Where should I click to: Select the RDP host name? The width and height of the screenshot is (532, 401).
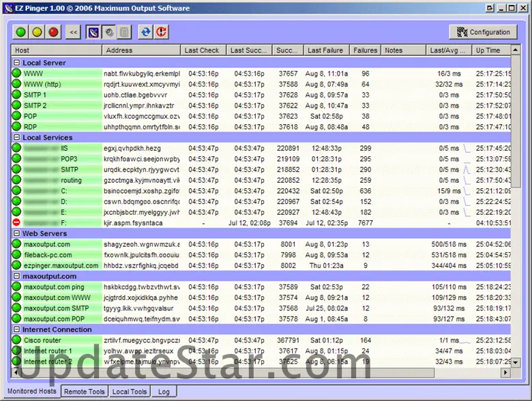30,127
